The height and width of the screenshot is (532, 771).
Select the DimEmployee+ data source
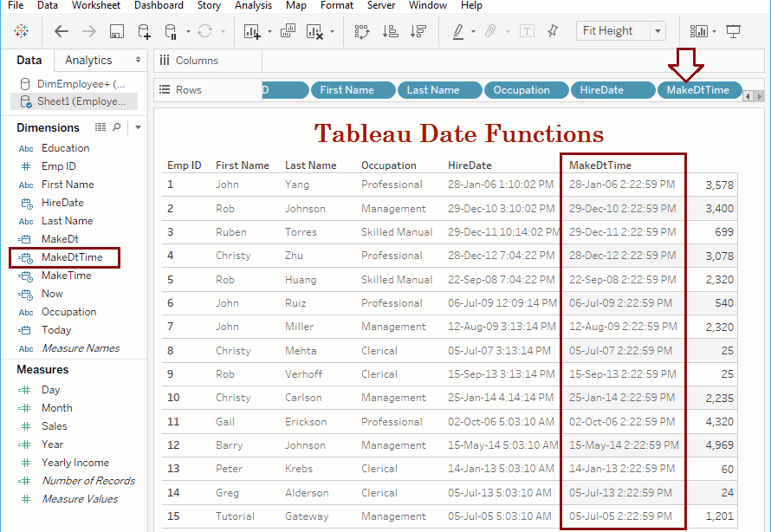point(74,83)
